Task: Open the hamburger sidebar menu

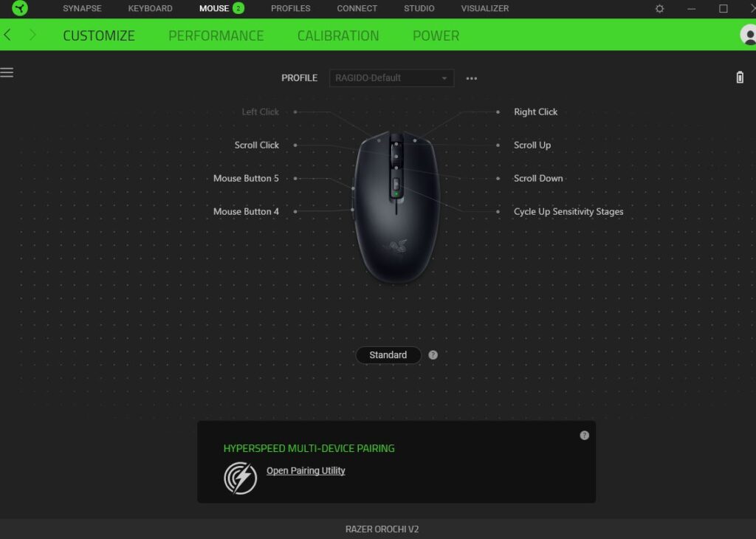Action: click(x=7, y=73)
